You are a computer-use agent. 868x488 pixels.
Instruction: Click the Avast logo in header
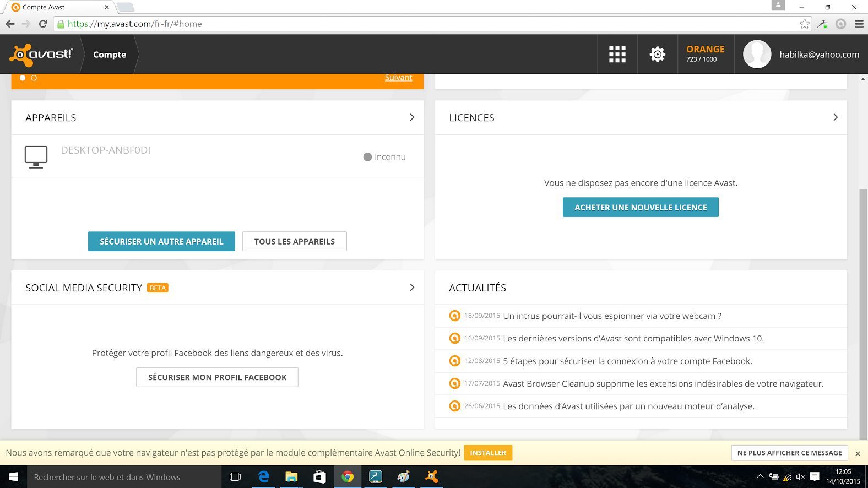pos(41,54)
